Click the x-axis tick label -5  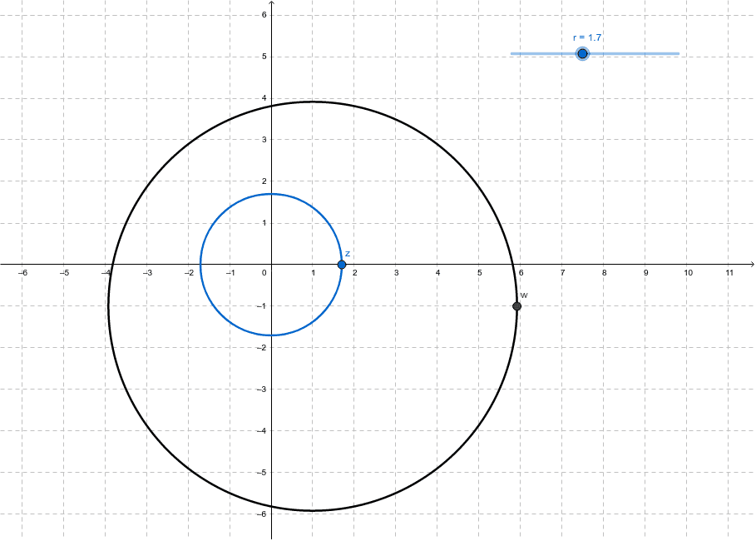[64, 273]
